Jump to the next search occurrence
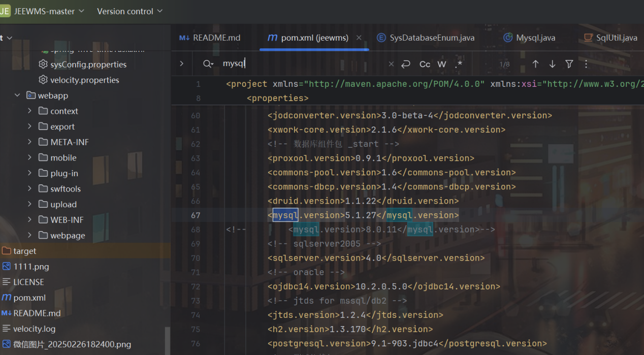This screenshot has height=355, width=644. [552, 64]
